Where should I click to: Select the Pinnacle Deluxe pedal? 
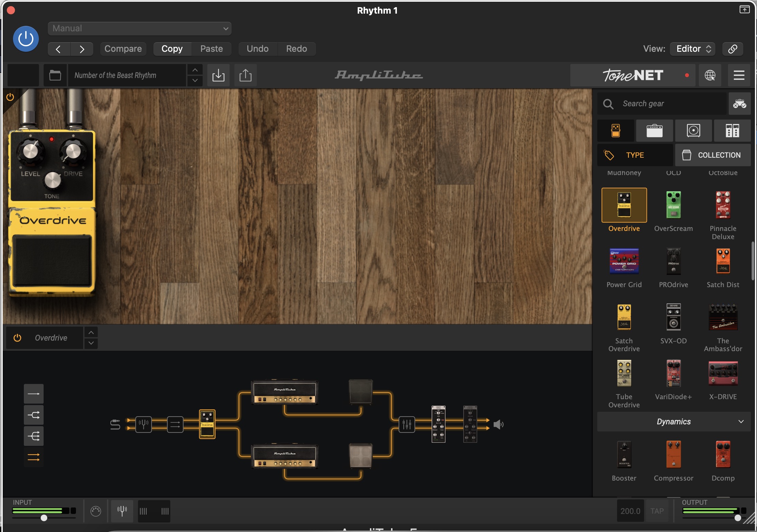pyautogui.click(x=723, y=205)
